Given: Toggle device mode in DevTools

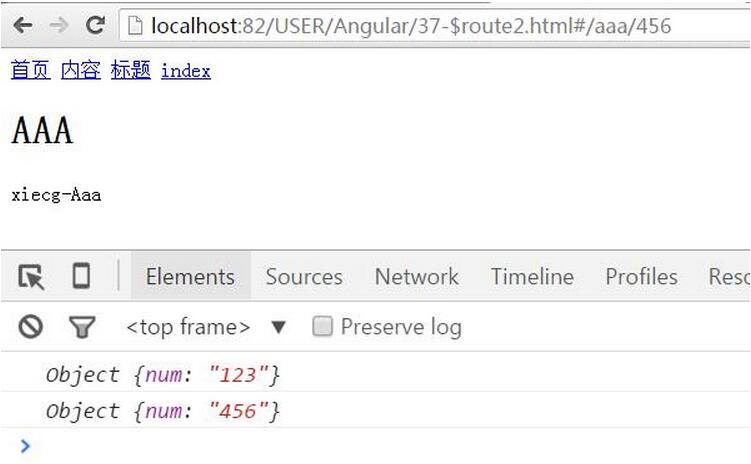Looking at the screenshot, I should (x=81, y=277).
